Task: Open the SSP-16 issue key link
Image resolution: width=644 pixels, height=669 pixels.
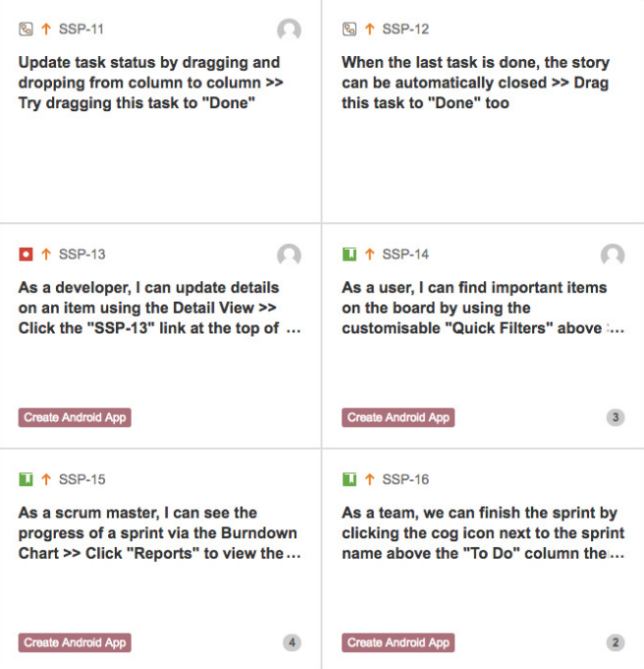Action: pos(405,479)
